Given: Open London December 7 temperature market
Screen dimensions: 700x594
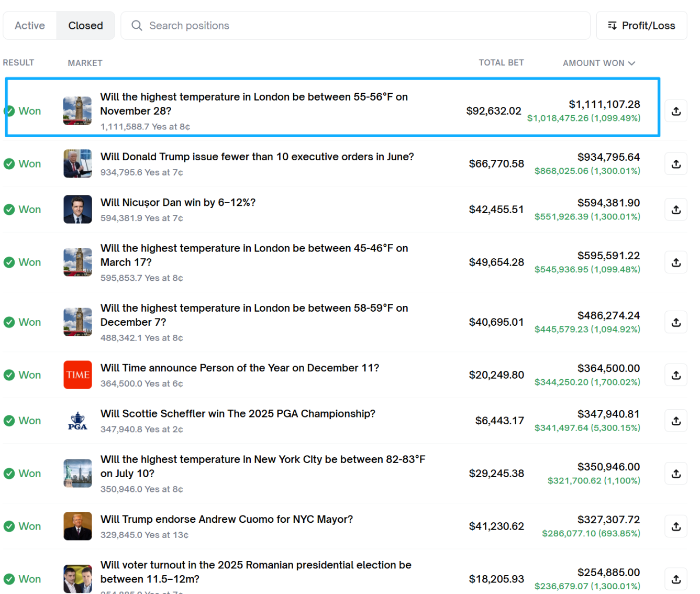Looking at the screenshot, I should (254, 315).
